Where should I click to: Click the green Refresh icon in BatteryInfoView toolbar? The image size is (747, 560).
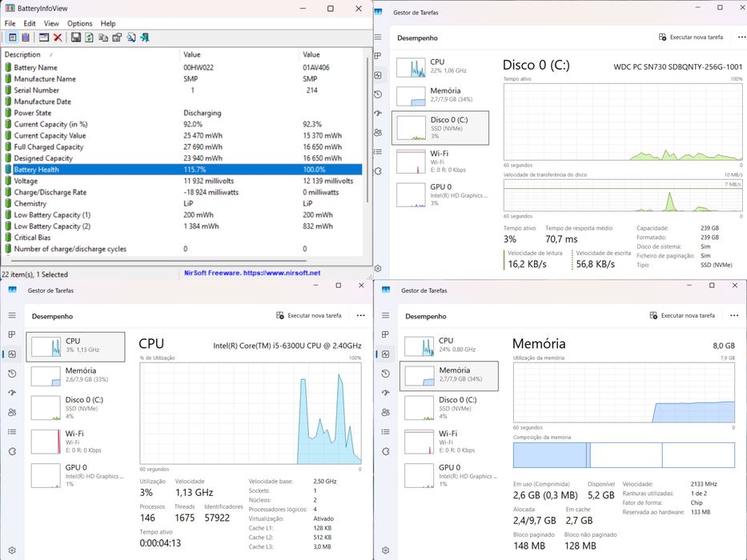coord(89,37)
